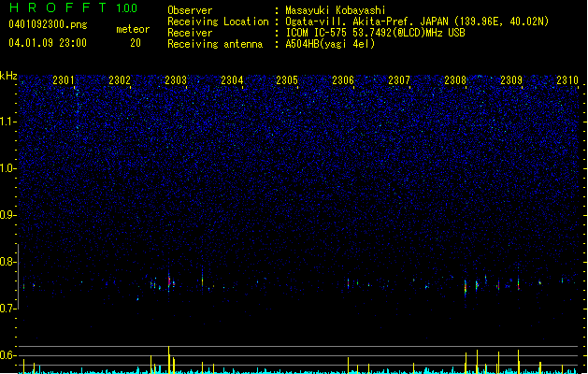Image resolution: width=588 pixels, height=374 pixels.
Task: Select the Ogata-vill. Akita-Pref. JAPAN location text
Action: (x=417, y=22)
